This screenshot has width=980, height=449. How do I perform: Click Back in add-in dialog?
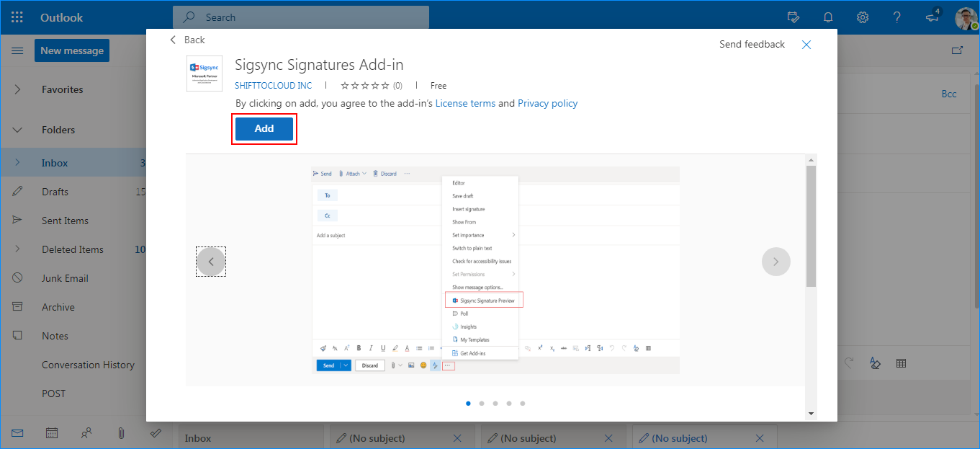click(x=187, y=40)
